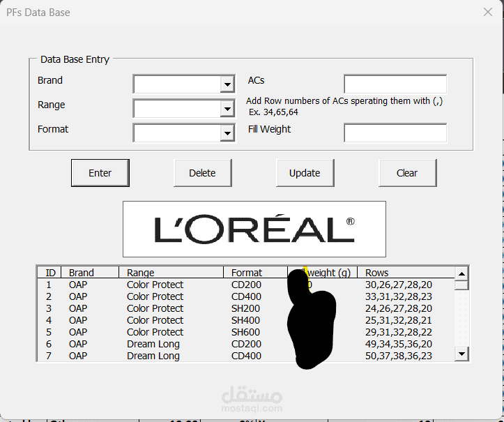Click rows value 50,37,38,36,23
The height and width of the screenshot is (422, 504).
tap(399, 356)
